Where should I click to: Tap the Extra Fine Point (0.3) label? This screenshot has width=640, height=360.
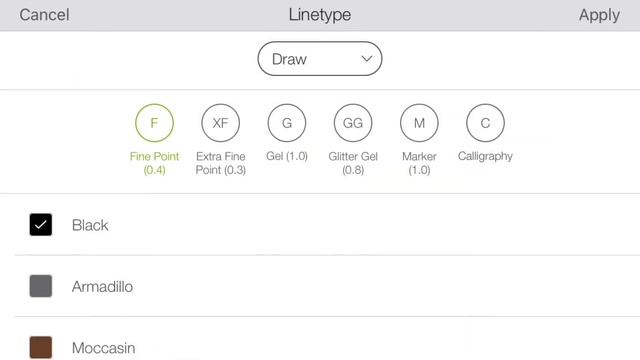tap(220, 163)
